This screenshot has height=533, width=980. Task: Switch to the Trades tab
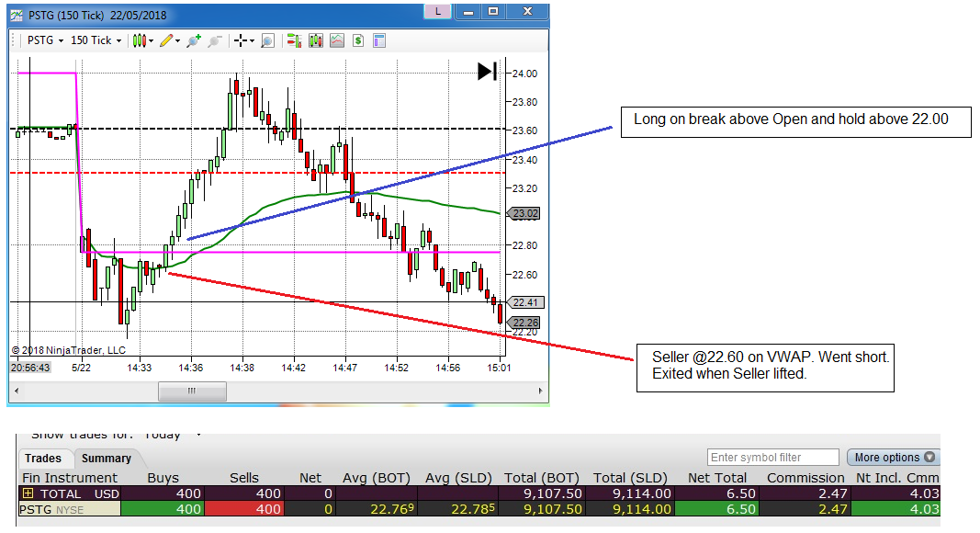click(43, 459)
